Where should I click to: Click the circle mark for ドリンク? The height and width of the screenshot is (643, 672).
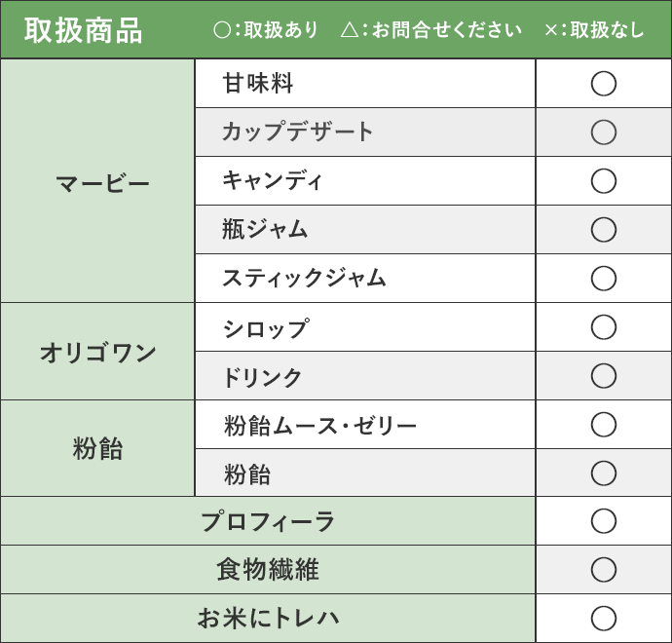[604, 376]
